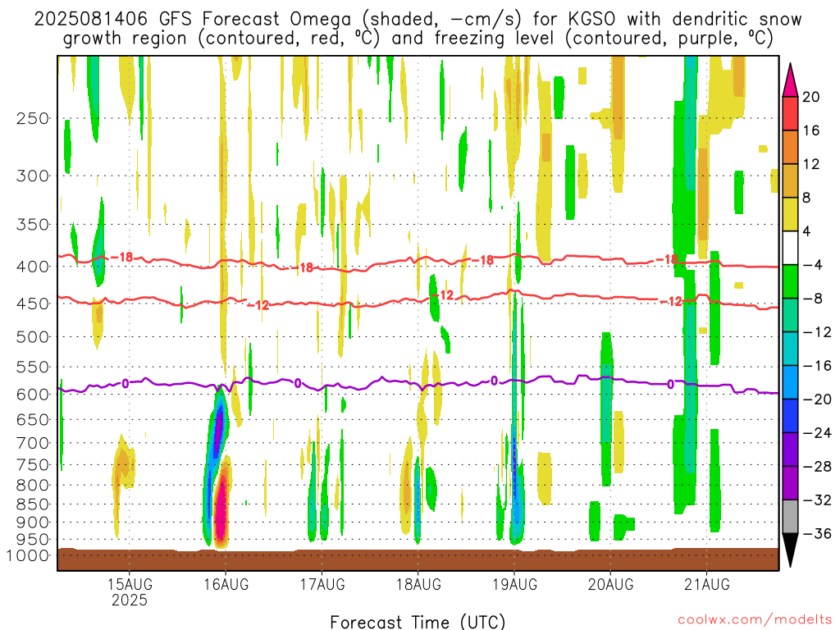Image resolution: width=840 pixels, height=630 pixels.
Task: Click the yellow colorbar swatch between 4 and 8
Action: (790, 215)
